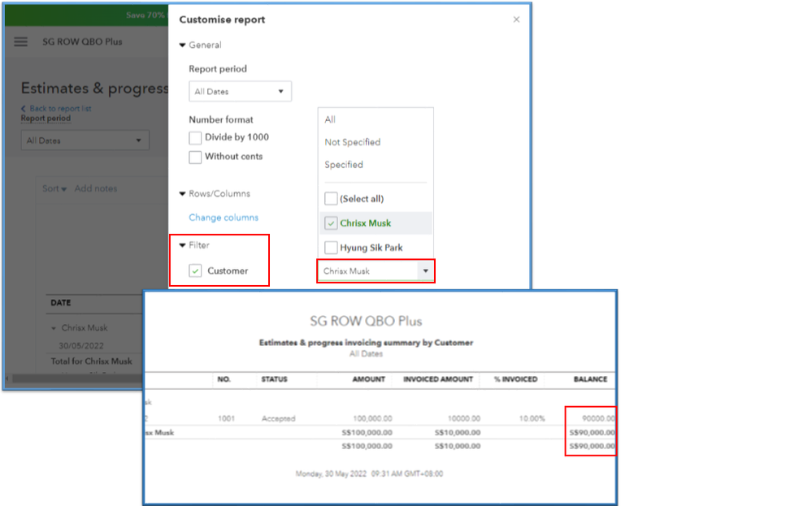The image size is (812, 506).
Task: Click the 100,000.00 amount cell
Action: (x=372, y=418)
